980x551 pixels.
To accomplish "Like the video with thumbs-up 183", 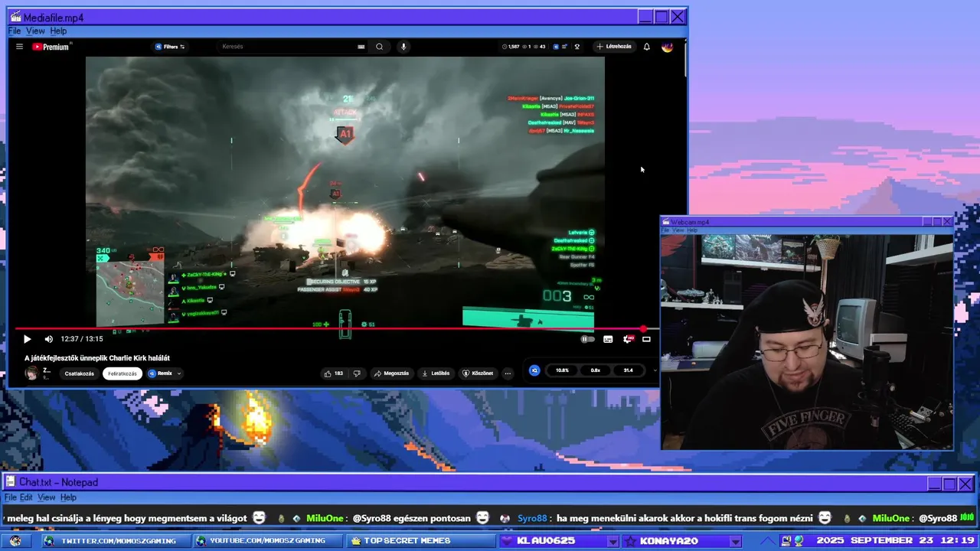I will (x=333, y=373).
